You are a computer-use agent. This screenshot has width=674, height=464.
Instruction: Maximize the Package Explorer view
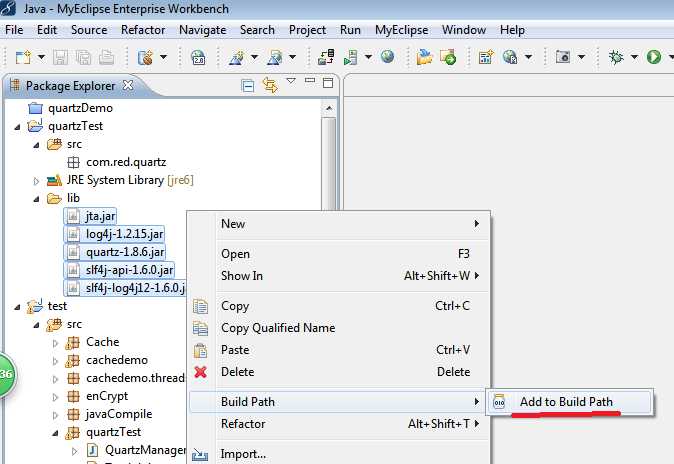pos(328,83)
